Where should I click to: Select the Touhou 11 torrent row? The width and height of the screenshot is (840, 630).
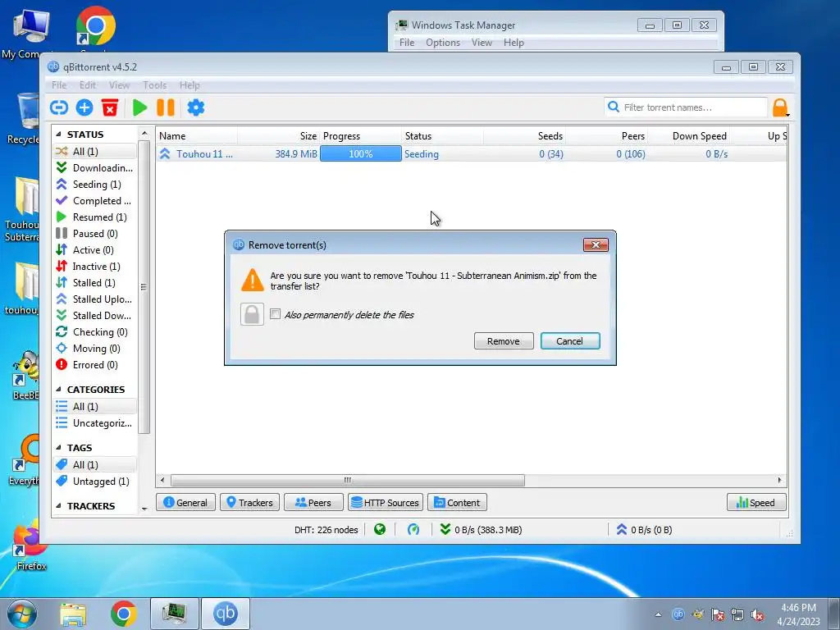pyautogui.click(x=472, y=153)
